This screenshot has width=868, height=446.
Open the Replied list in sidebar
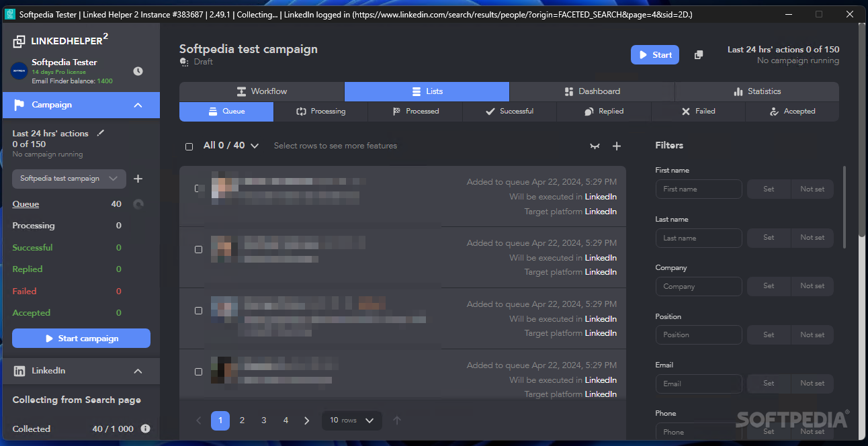tap(28, 269)
